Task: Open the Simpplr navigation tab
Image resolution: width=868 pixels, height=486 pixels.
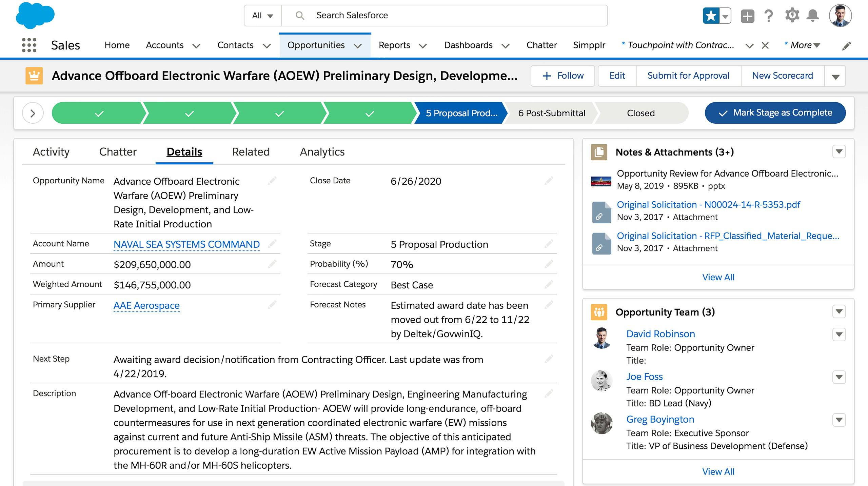Action: click(589, 45)
